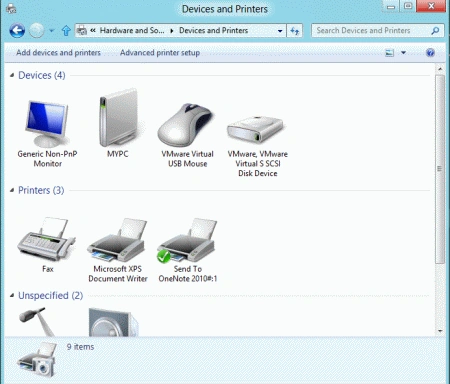
Task: Collapse the Printers (3) group
Action: [x=12, y=190]
